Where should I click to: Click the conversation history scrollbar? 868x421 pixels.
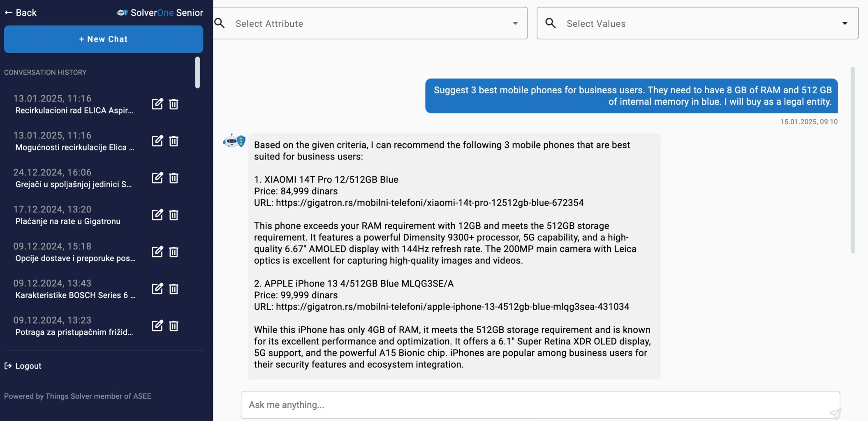coord(197,72)
